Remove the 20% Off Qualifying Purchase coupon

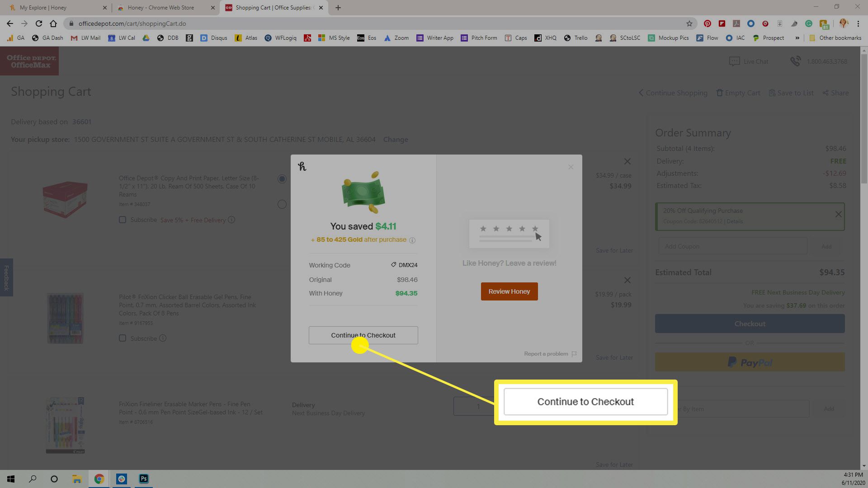click(838, 214)
